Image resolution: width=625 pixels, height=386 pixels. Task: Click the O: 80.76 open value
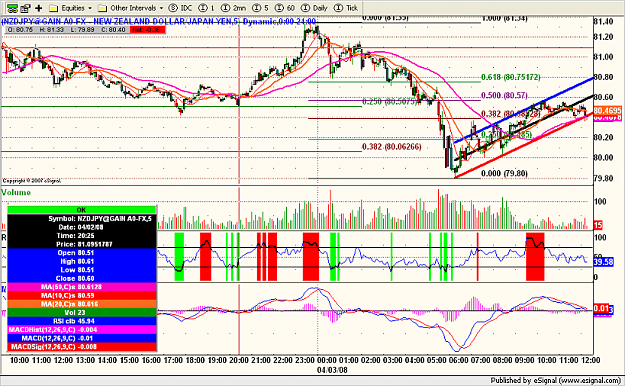tap(20, 30)
